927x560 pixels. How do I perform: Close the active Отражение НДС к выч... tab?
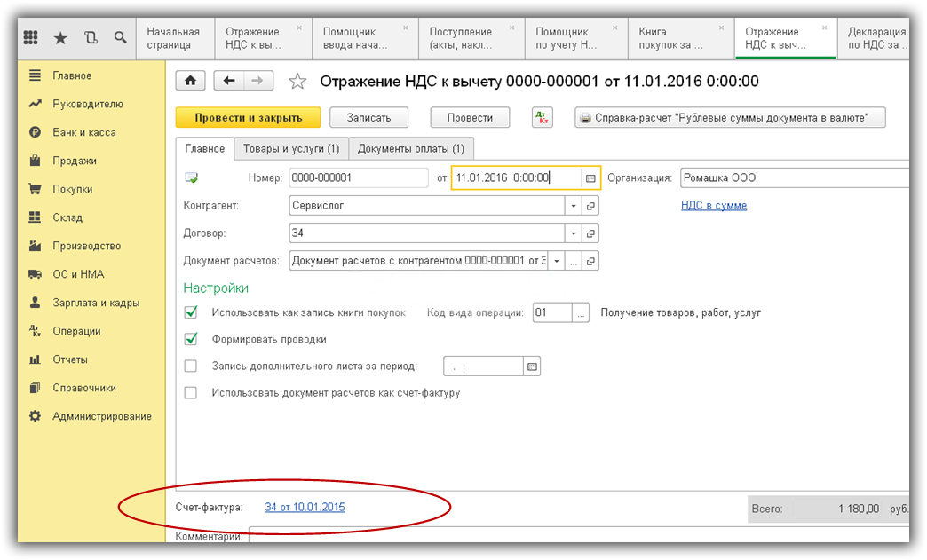pos(824,28)
